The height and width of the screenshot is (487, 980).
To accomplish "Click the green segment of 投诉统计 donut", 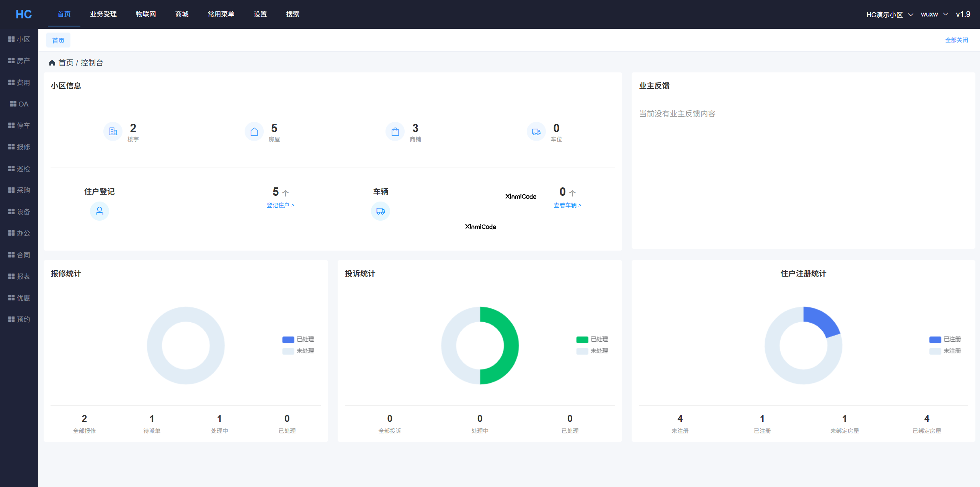I will pyautogui.click(x=511, y=345).
